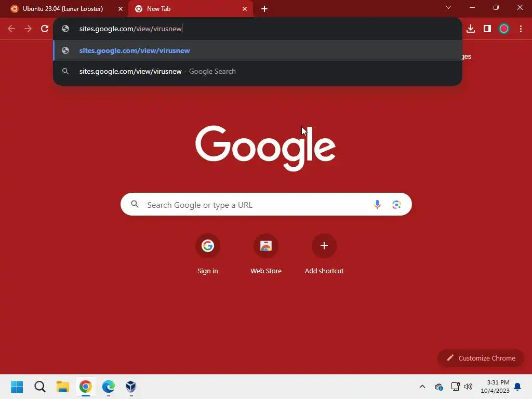Screen dimensions: 532x399
Task: Open the Sign in shortcut tile
Action: tap(208, 254)
